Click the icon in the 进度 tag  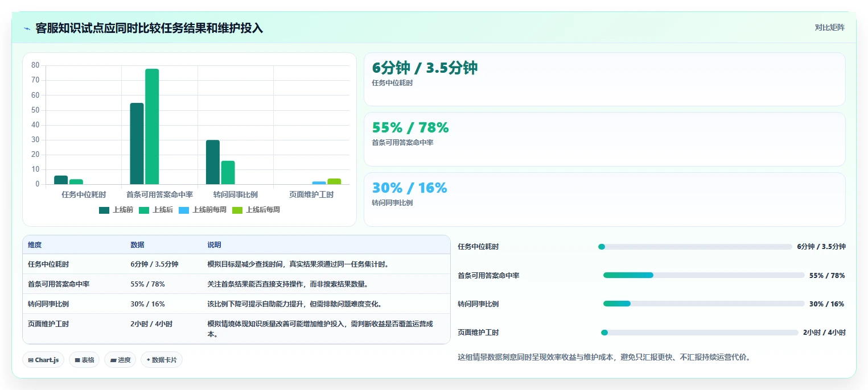(113, 360)
